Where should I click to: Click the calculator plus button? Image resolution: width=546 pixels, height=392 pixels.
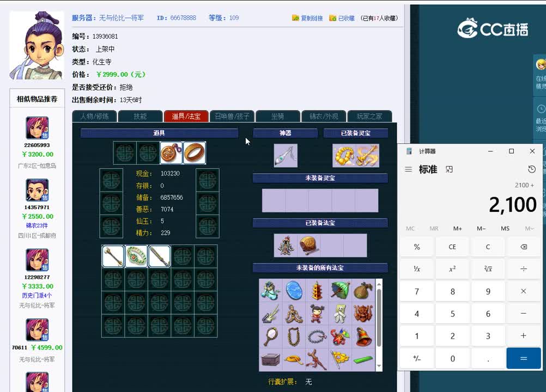[x=524, y=336]
